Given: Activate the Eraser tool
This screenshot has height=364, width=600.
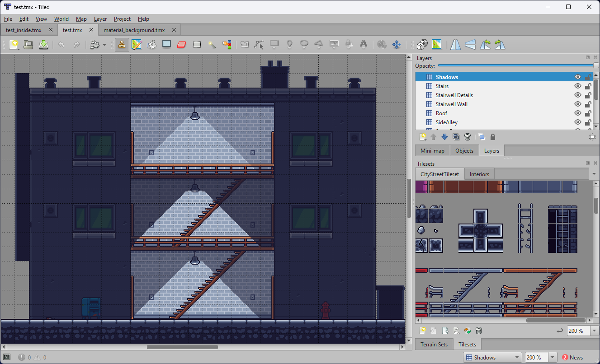Looking at the screenshot, I should click(x=181, y=44).
